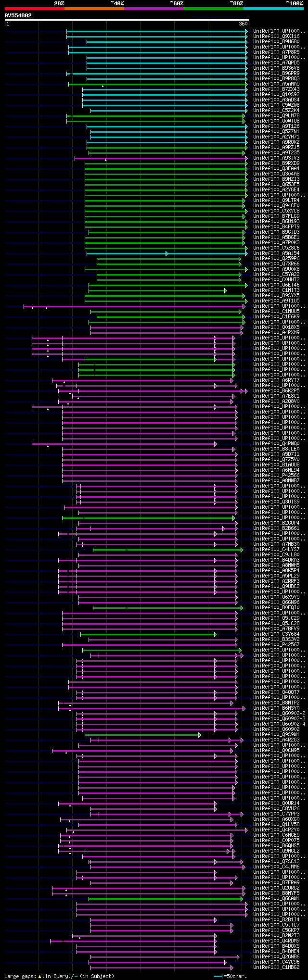Select the UniRef100_Q9LTR4 label
Screen dimensions: 308x980
(x=276, y=200)
